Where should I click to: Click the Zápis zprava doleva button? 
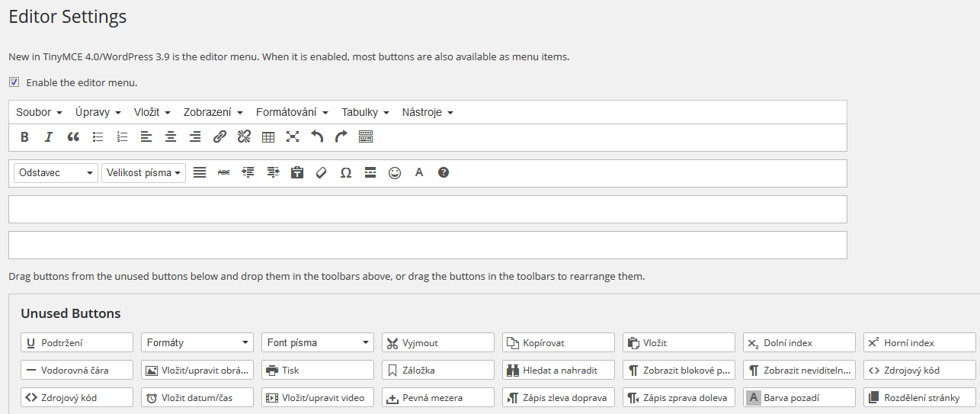point(679,398)
